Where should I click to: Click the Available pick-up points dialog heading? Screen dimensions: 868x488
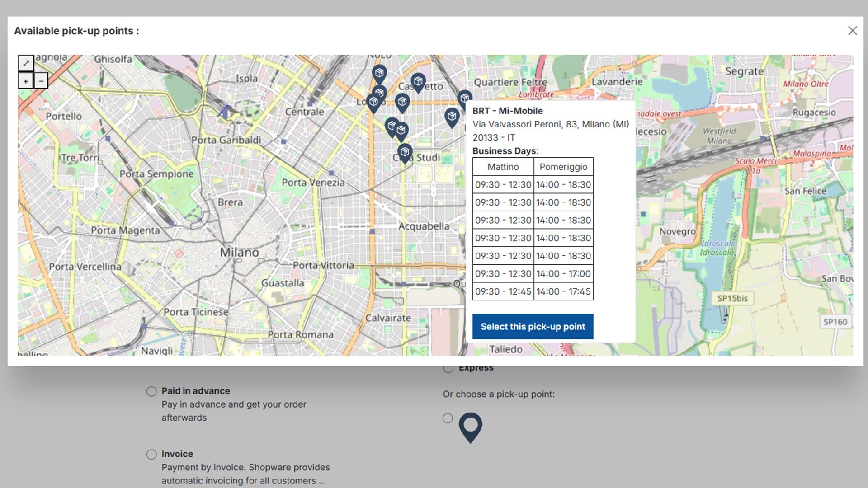(x=76, y=31)
